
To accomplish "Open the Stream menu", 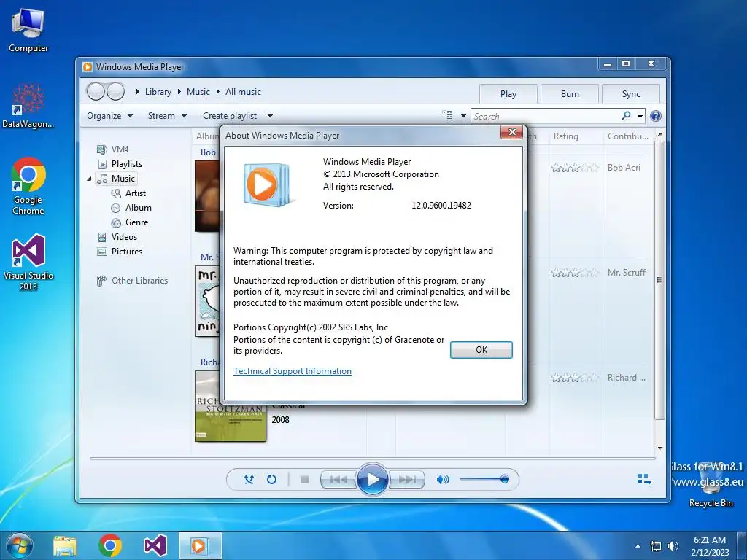I will coord(167,116).
